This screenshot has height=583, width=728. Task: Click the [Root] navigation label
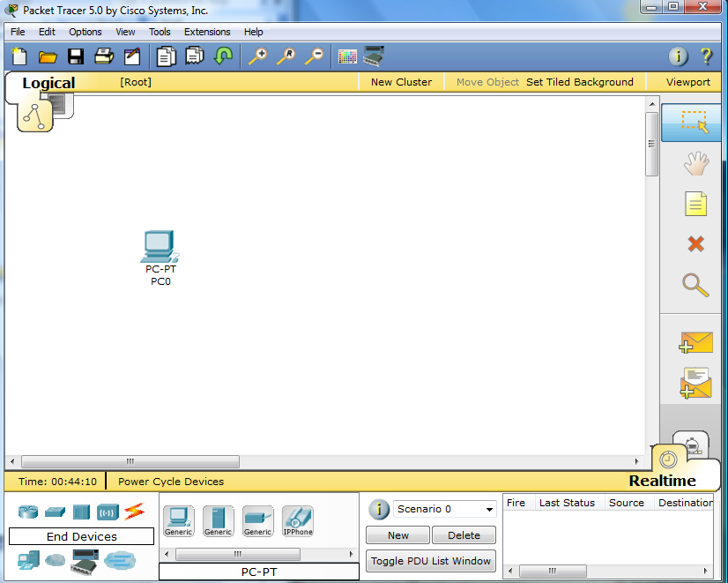pyautogui.click(x=136, y=82)
